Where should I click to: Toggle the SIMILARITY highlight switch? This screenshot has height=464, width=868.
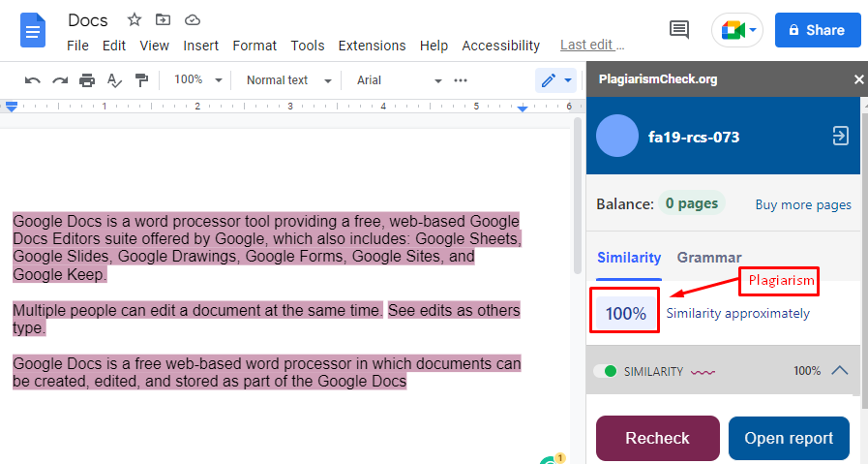[x=605, y=371]
